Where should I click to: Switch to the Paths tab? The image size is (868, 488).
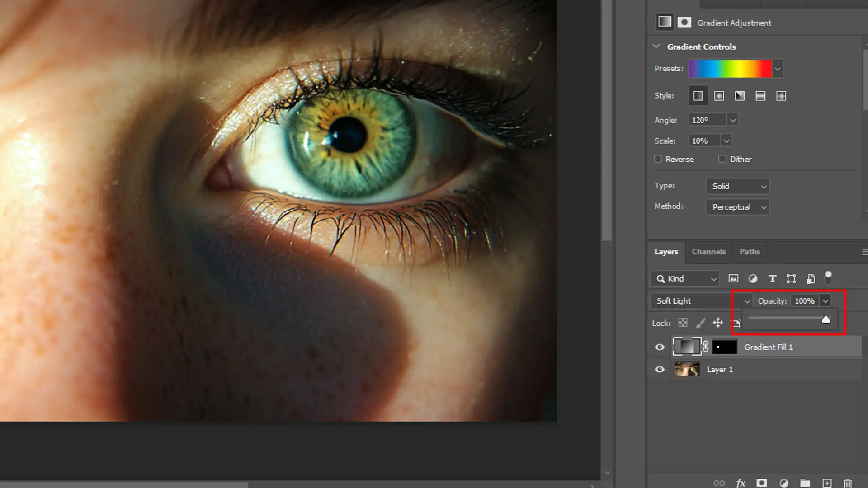click(750, 252)
